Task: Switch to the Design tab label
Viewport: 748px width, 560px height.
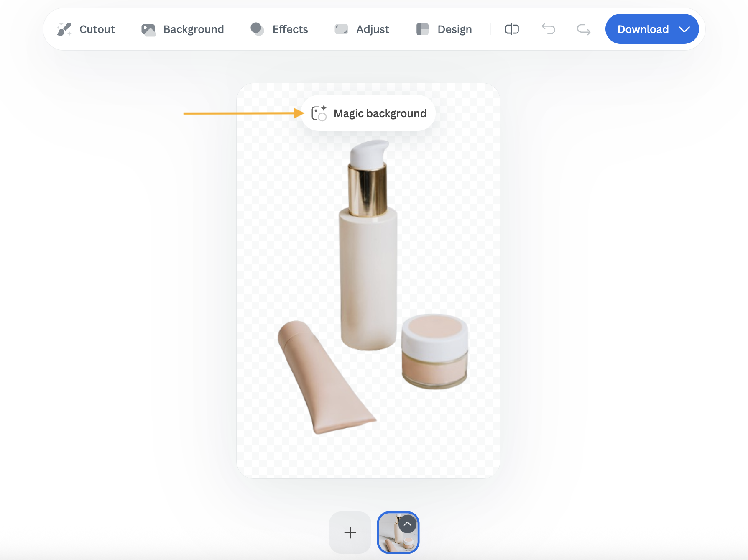Action: click(x=454, y=29)
